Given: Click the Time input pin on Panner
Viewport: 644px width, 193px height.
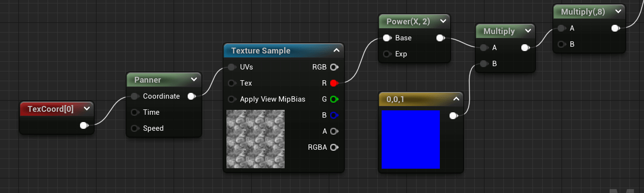Looking at the screenshot, I should tap(135, 112).
